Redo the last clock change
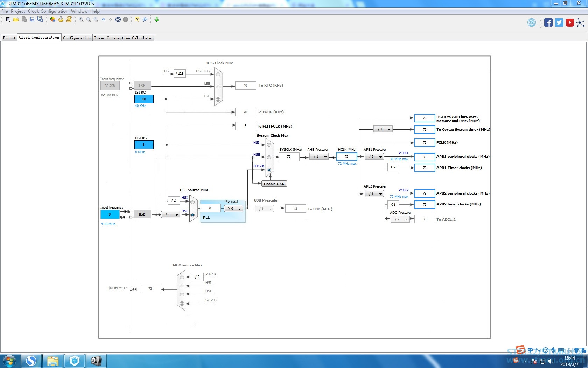 pos(111,20)
